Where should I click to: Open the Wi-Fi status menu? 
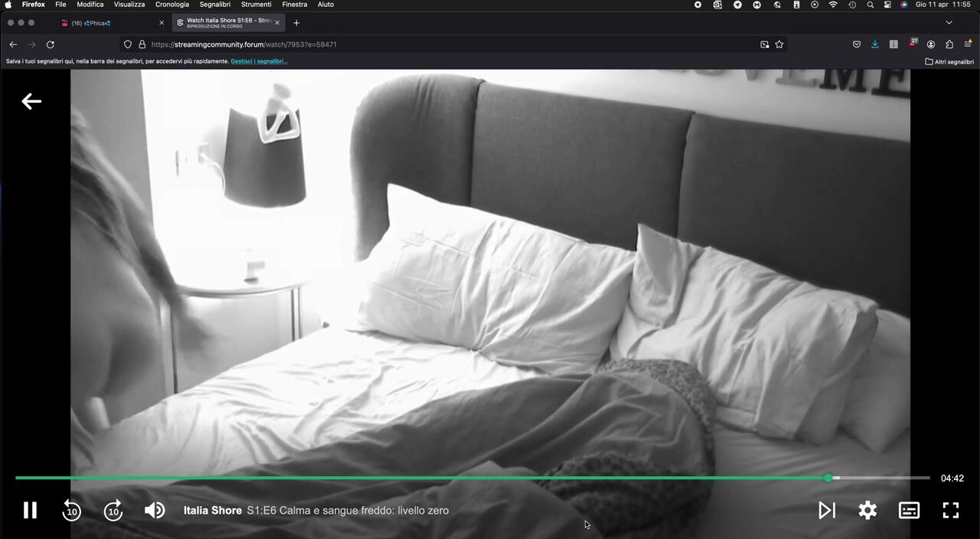[833, 5]
